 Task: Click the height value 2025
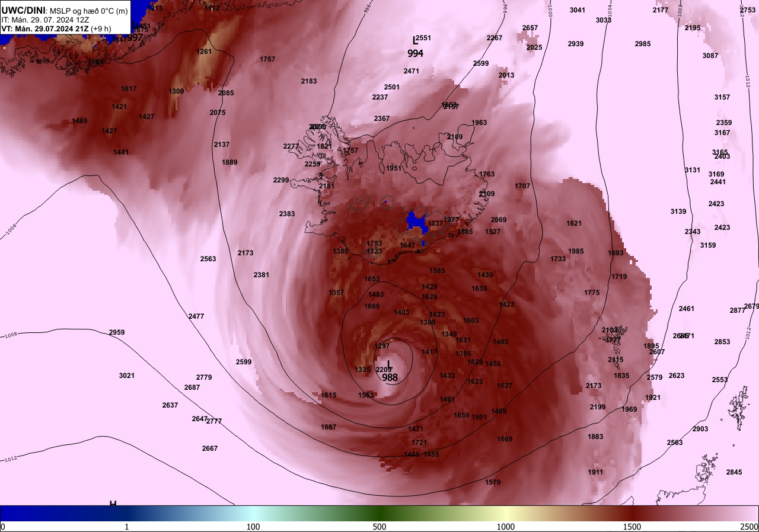click(534, 47)
